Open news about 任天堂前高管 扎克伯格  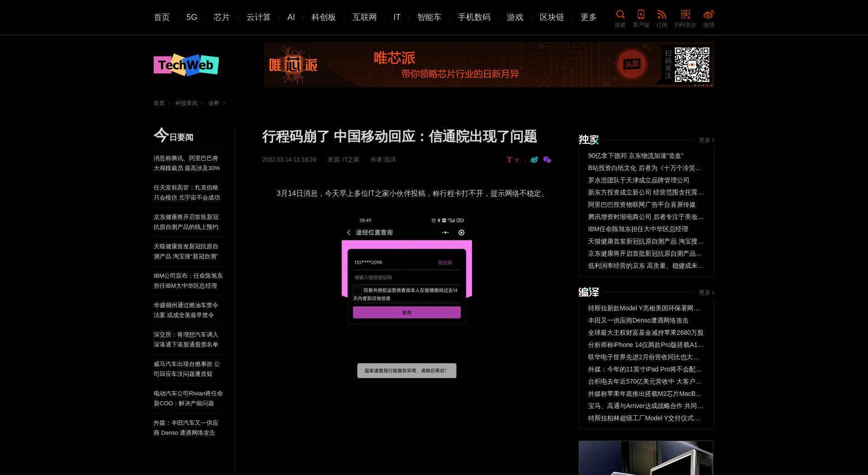(187, 193)
